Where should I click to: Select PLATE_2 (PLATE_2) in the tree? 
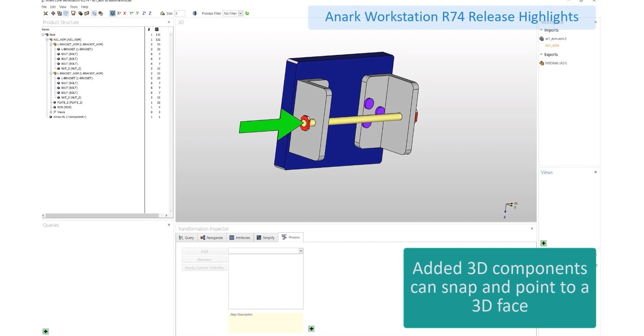[70, 102]
